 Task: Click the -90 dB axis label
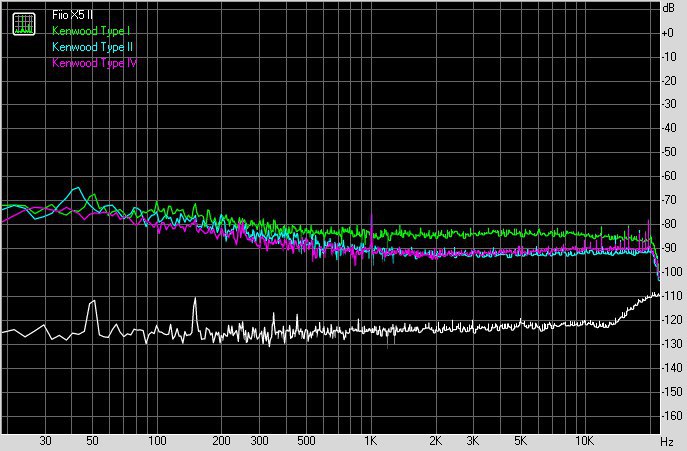(669, 248)
